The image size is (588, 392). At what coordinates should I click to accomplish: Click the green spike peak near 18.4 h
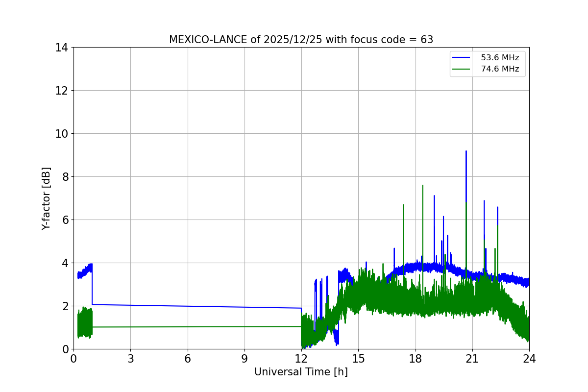point(422,186)
